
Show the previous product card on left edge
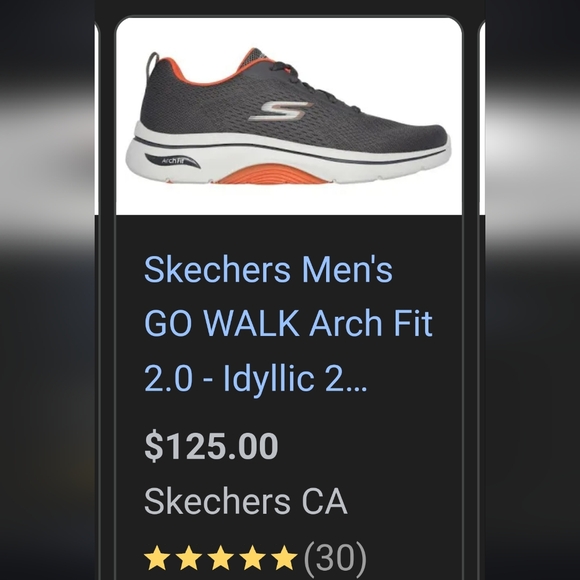97,118
